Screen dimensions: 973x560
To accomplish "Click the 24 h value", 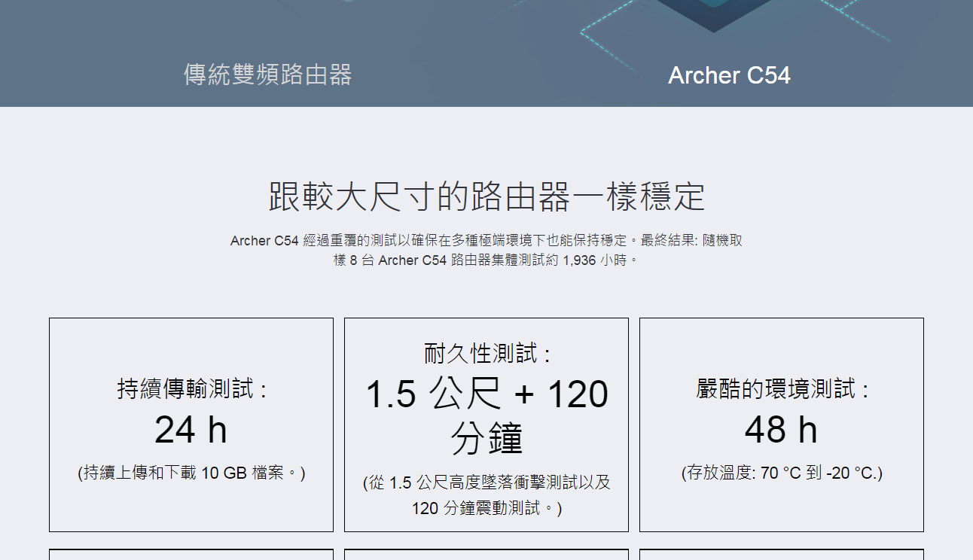I will [191, 430].
